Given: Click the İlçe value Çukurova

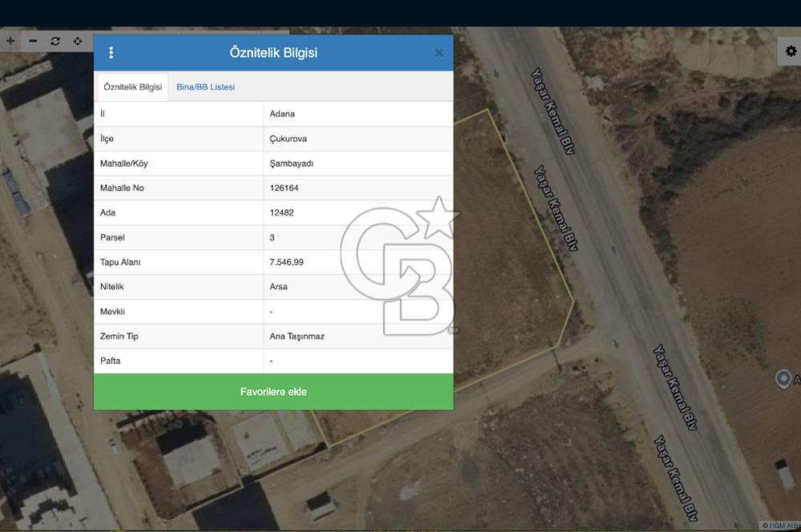Looking at the screenshot, I should click(288, 139).
